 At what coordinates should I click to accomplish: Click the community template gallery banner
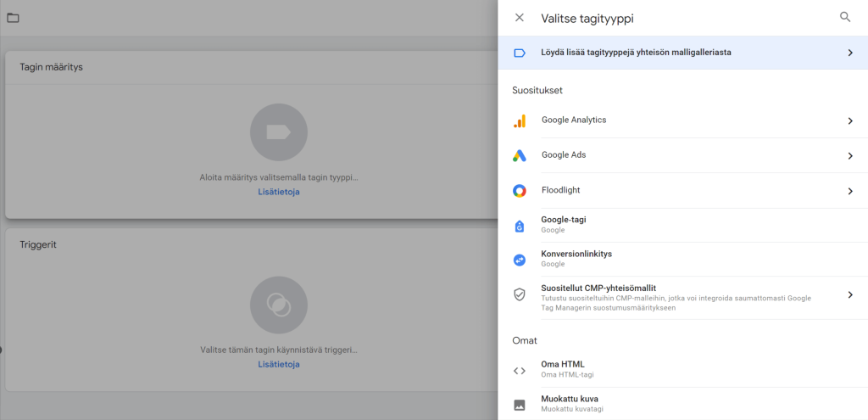[636, 53]
